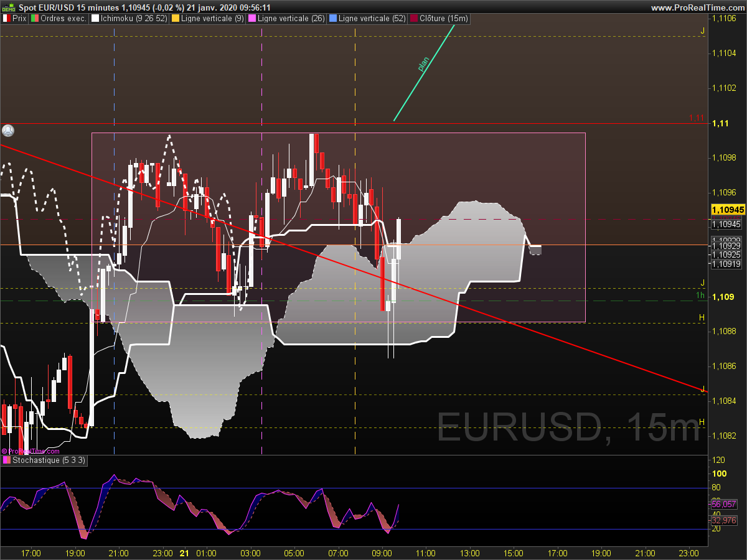Click the 32.976 stochastic value tag
The image size is (747, 560).
(724, 520)
